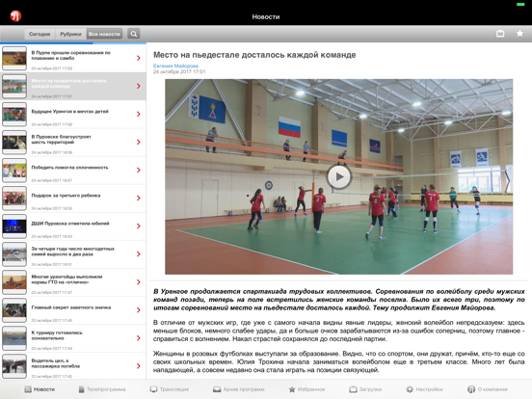Open the Новости bottom tab
The width and height of the screenshot is (532, 399).
[40, 389]
